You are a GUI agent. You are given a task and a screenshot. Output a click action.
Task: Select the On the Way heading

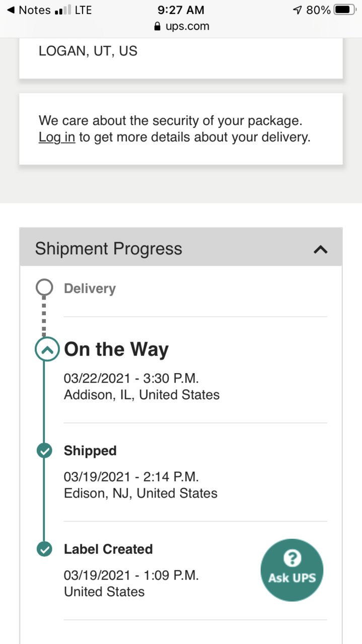point(116,349)
